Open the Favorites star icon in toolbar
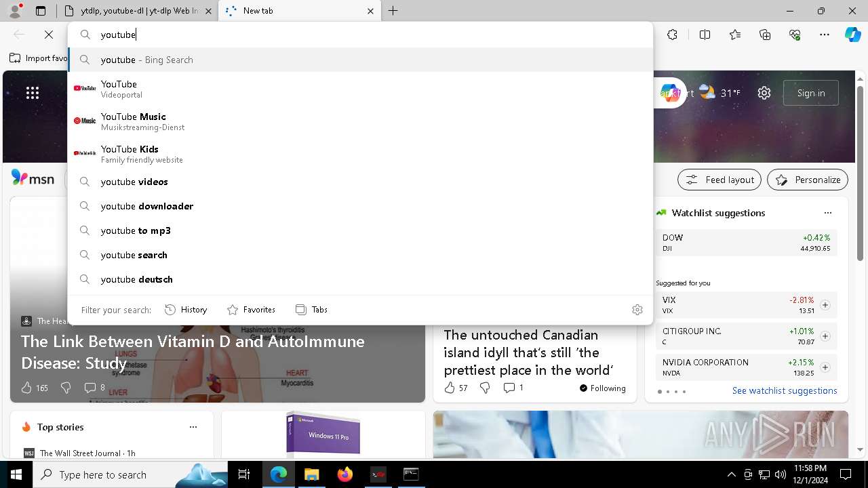This screenshot has width=868, height=488. coord(735,35)
